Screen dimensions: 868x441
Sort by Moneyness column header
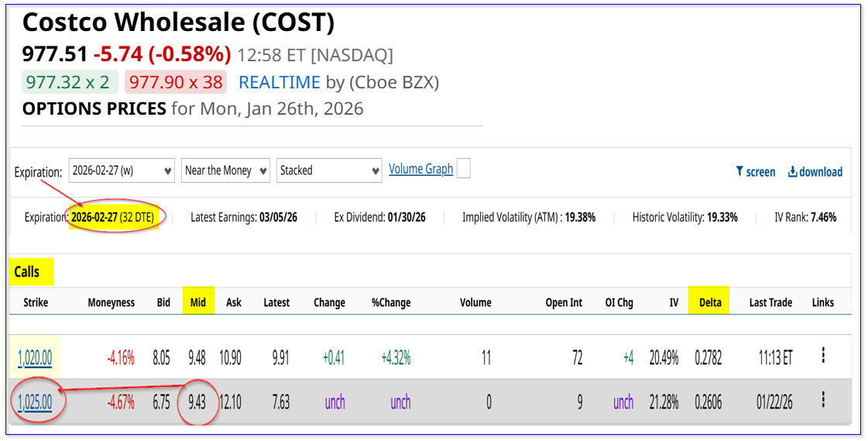[111, 302]
